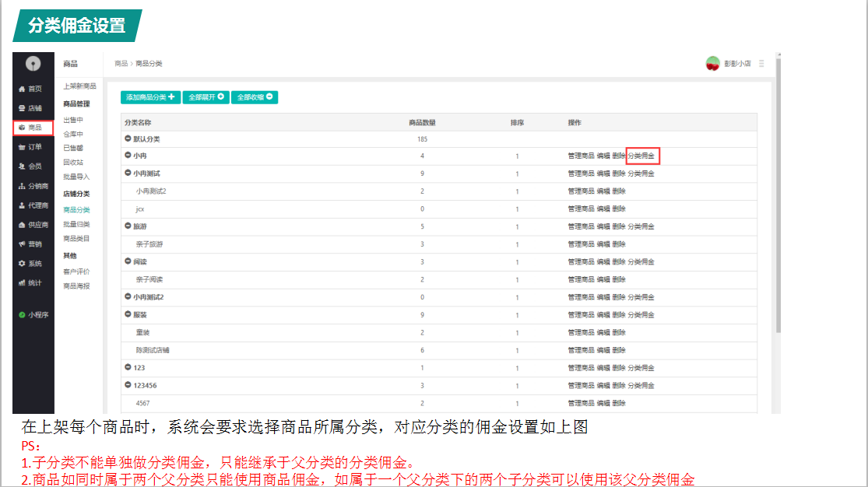Screen dimensions: 868x487
Task: Collapse the 旅游 category tree node
Action: [128, 226]
